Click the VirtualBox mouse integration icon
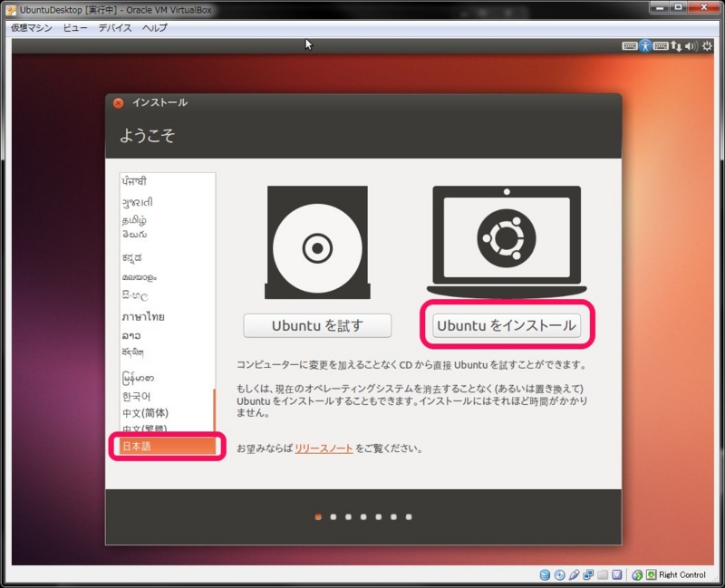 pos(637,574)
